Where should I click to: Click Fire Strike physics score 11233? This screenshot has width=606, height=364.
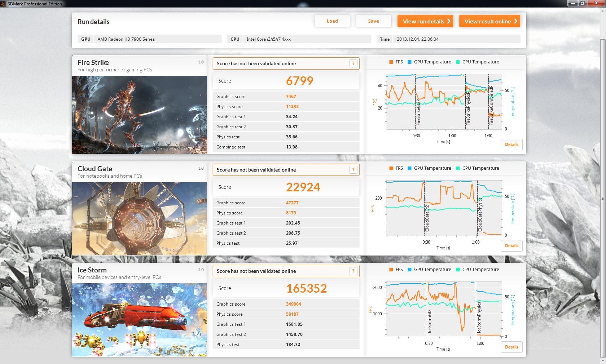(292, 107)
